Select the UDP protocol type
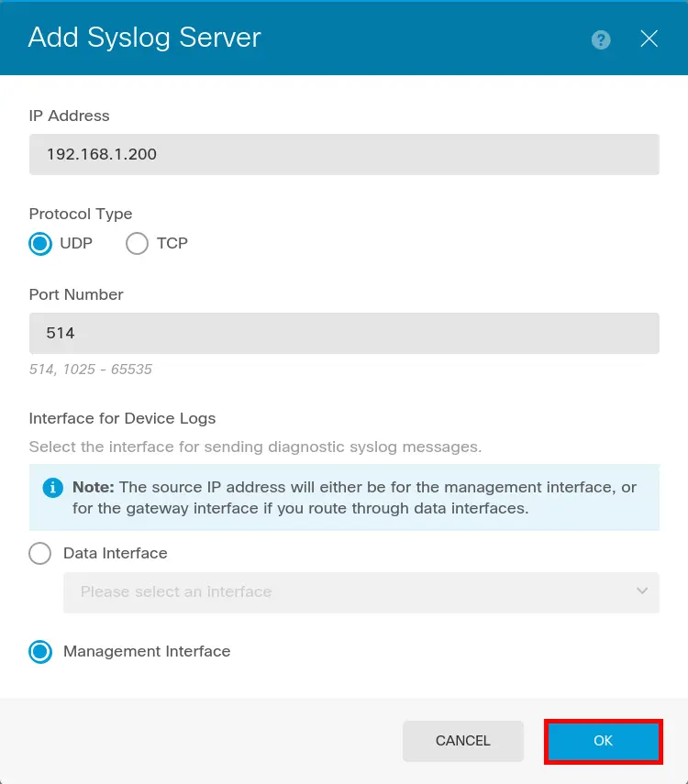Screen dimensions: 688x784 click(40, 243)
